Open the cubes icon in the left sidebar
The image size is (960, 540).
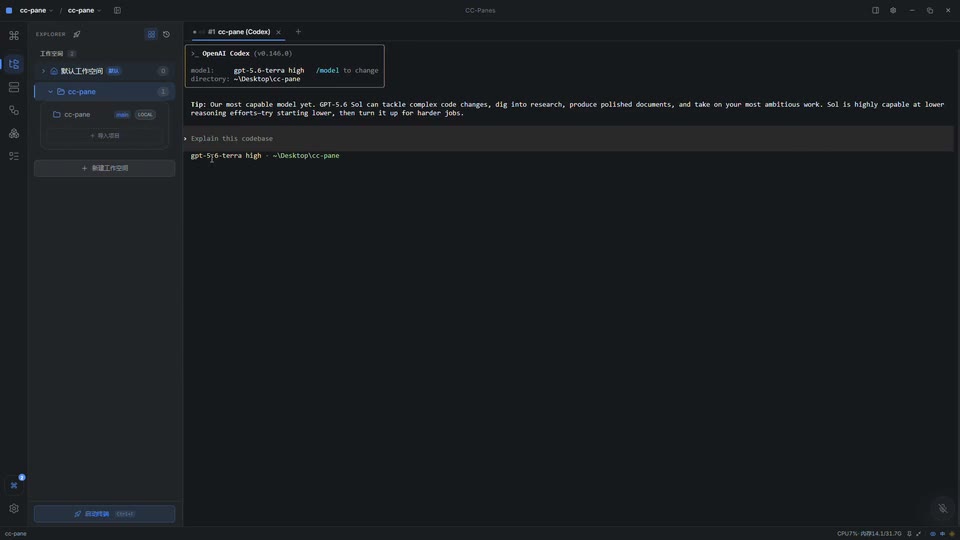[13, 133]
